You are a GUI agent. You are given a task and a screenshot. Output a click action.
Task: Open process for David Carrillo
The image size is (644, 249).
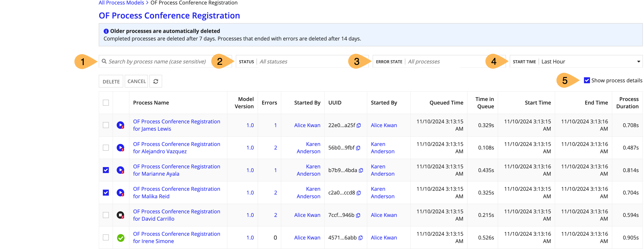point(177,215)
